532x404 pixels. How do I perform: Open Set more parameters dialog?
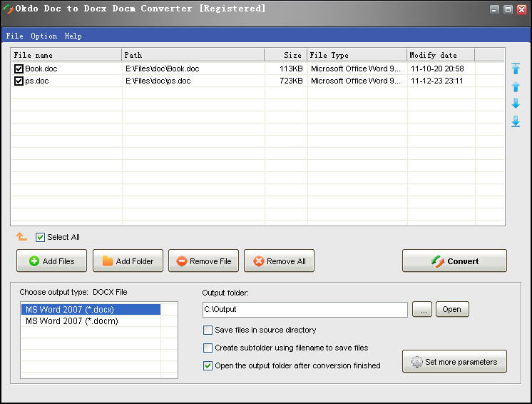click(455, 362)
